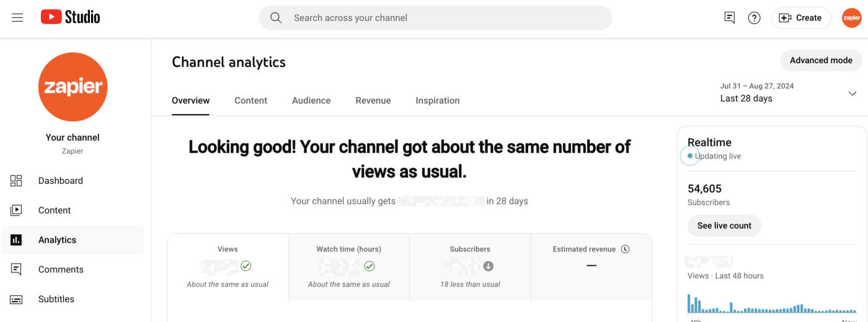Click the Dashboard icon in sidebar

tap(16, 181)
